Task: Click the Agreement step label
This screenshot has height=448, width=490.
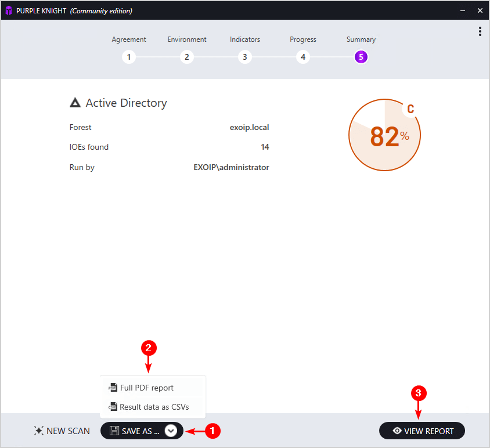Action: point(129,39)
